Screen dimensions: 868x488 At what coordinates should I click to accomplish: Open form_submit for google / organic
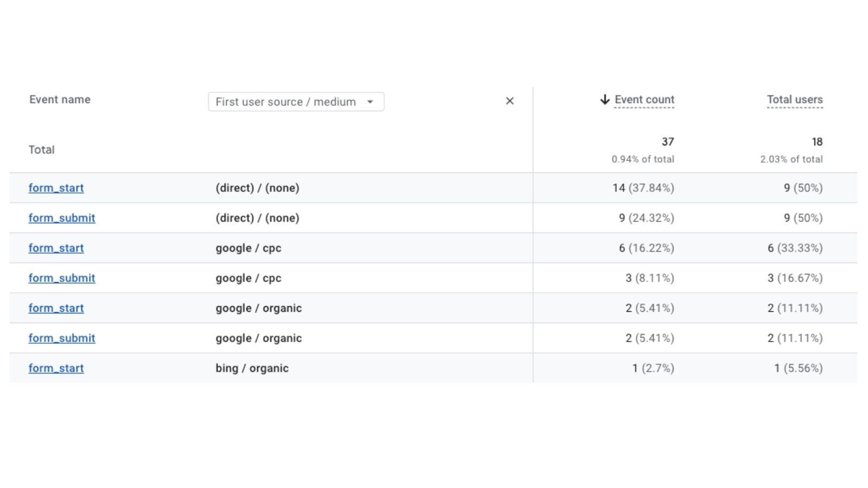tap(62, 338)
